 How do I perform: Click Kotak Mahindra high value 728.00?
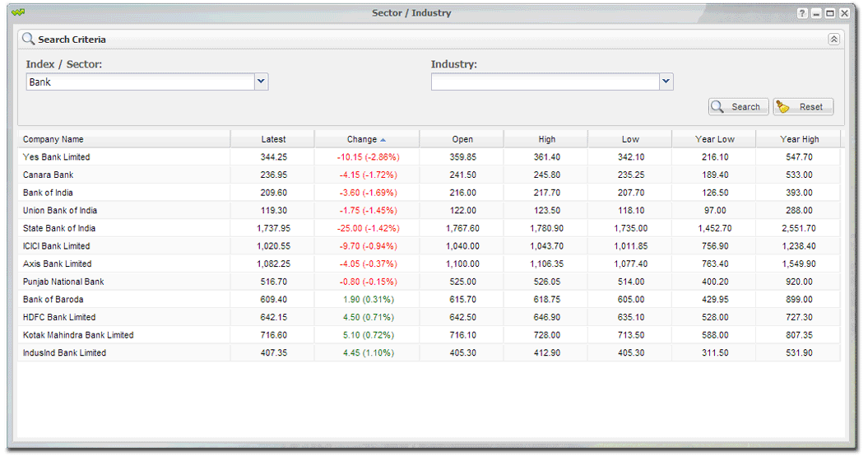[547, 335]
